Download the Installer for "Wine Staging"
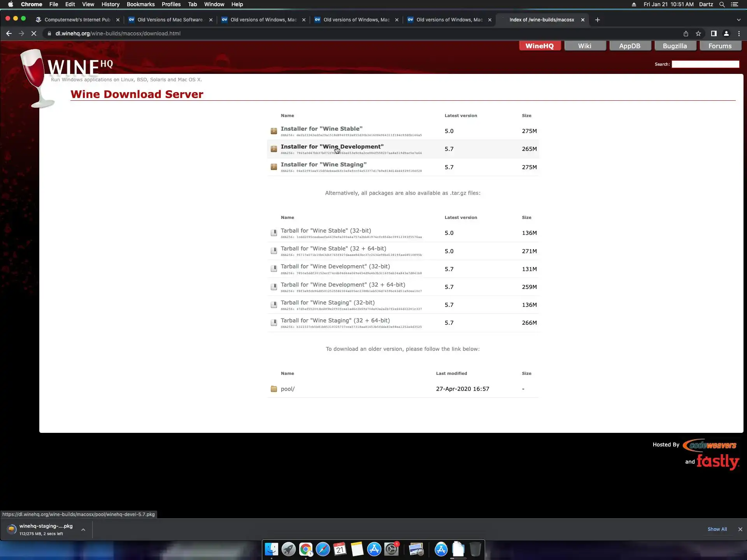 pos(323,164)
